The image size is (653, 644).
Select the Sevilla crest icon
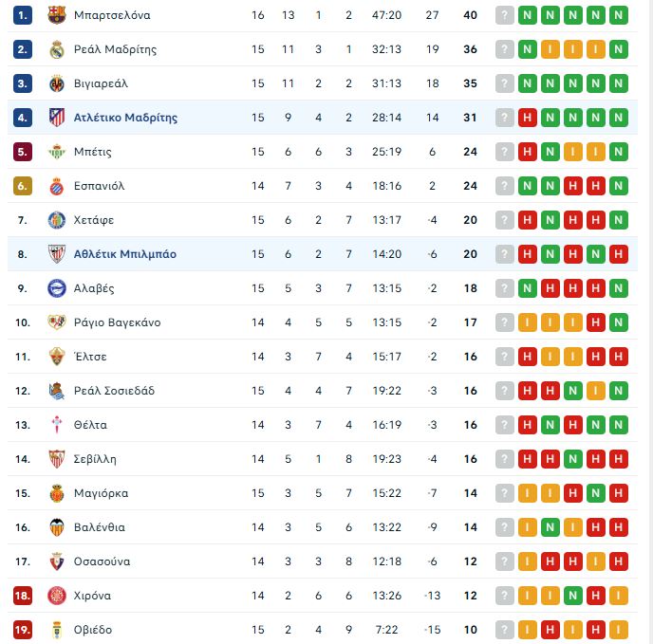(56, 459)
